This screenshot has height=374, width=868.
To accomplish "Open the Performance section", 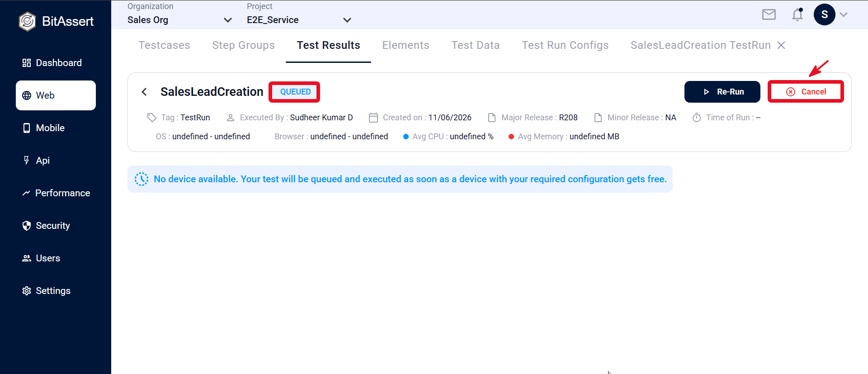I will [x=56, y=193].
